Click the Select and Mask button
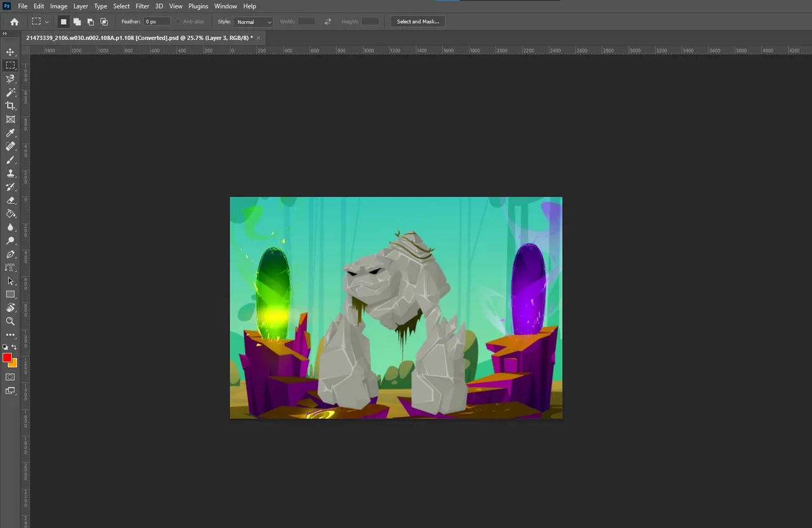The height and width of the screenshot is (528, 812). pyautogui.click(x=418, y=22)
